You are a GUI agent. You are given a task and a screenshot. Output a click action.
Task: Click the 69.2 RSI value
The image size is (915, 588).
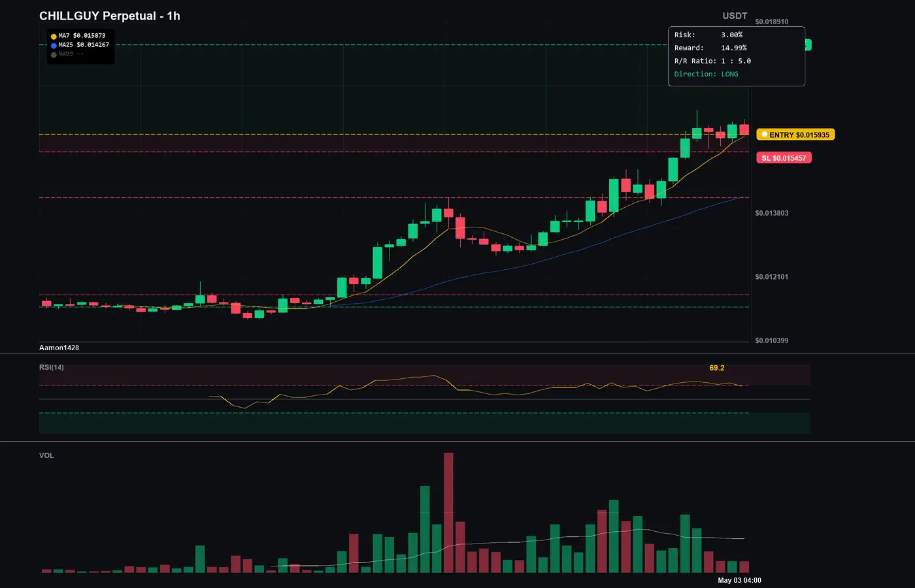click(x=717, y=368)
